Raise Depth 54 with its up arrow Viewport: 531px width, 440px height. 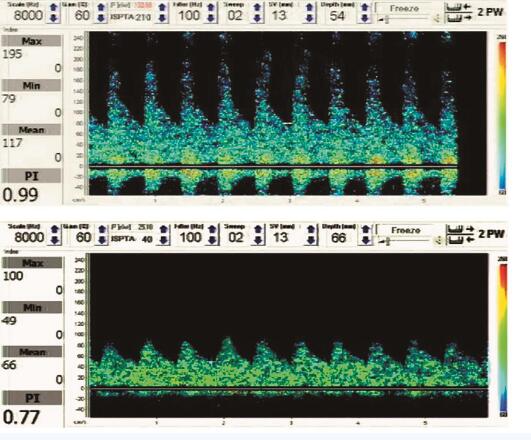coord(365,7)
